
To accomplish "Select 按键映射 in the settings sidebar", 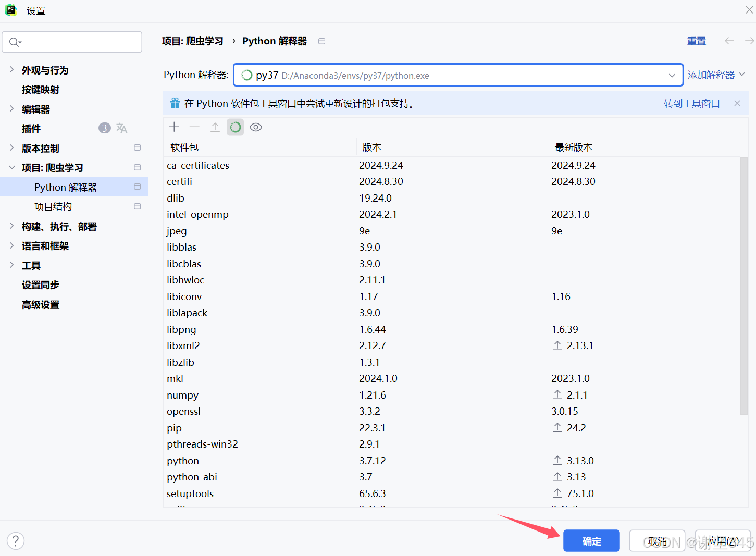I will pos(41,90).
